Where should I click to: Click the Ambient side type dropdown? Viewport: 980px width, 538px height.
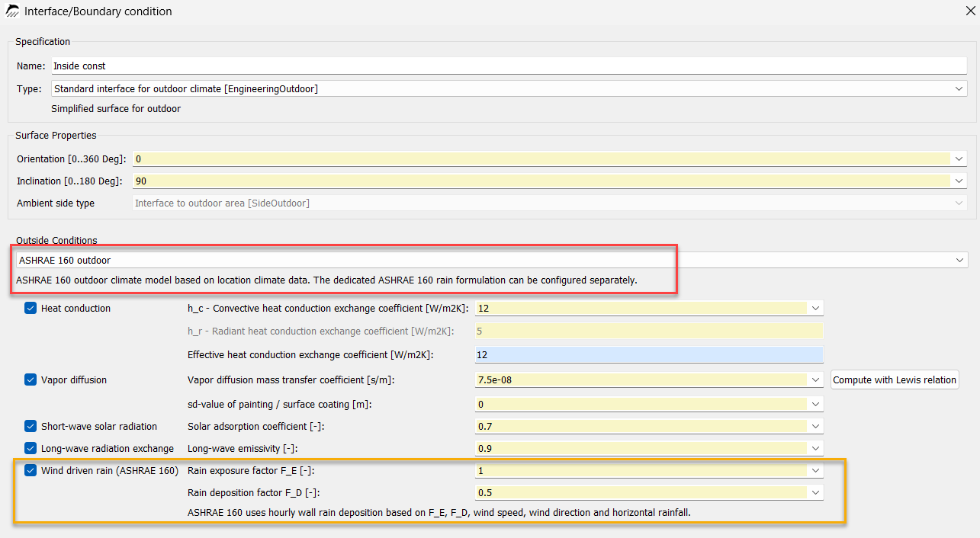coord(549,203)
